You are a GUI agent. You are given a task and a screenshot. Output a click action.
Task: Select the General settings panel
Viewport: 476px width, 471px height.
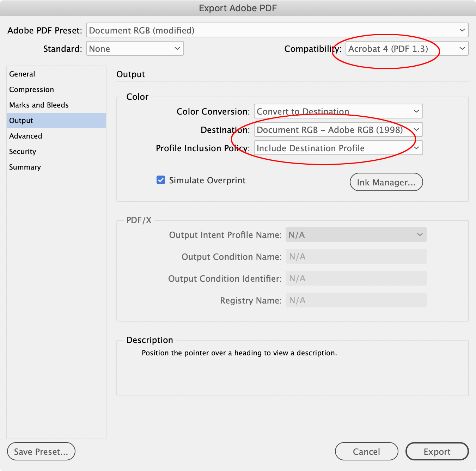(22, 74)
